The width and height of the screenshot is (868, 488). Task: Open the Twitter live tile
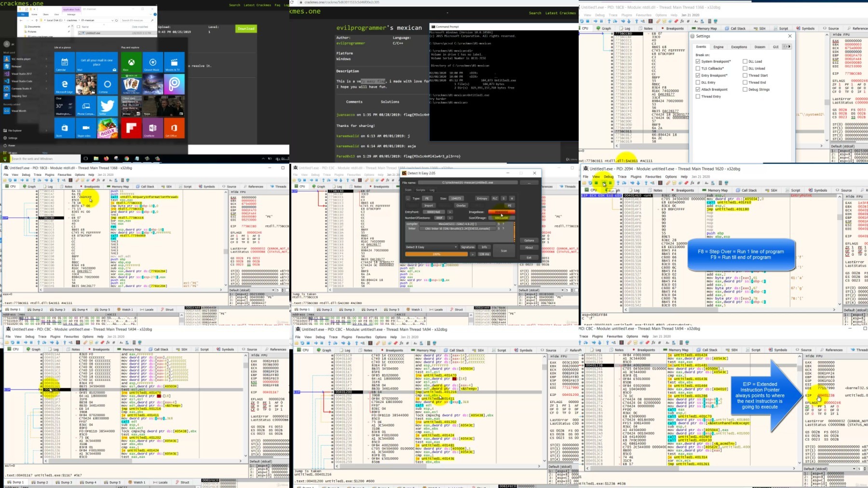click(x=107, y=106)
